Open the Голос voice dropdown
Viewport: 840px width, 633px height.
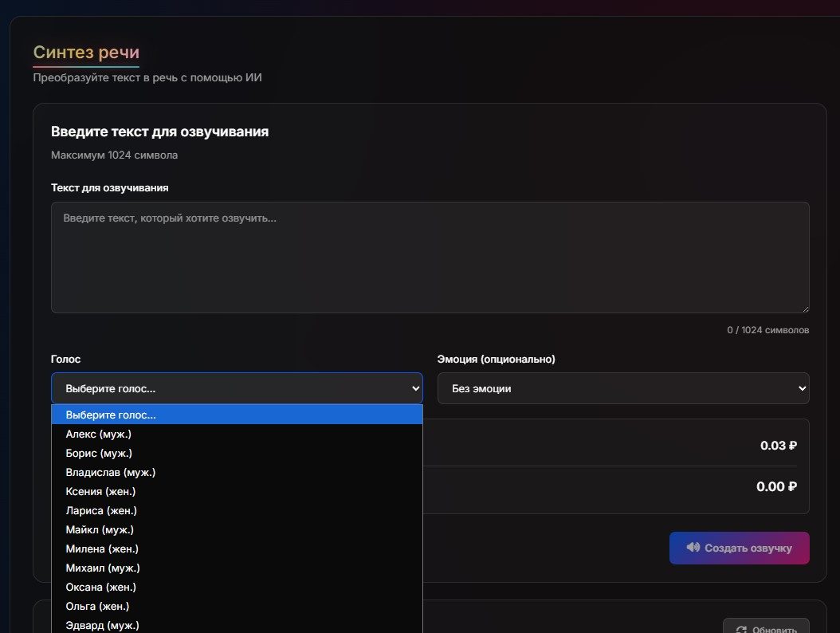[x=237, y=388]
